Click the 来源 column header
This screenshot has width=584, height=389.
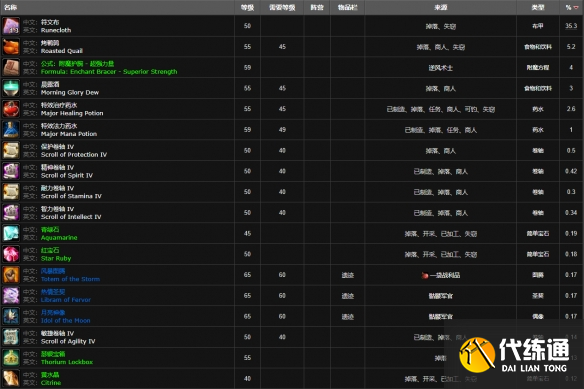coord(441,7)
